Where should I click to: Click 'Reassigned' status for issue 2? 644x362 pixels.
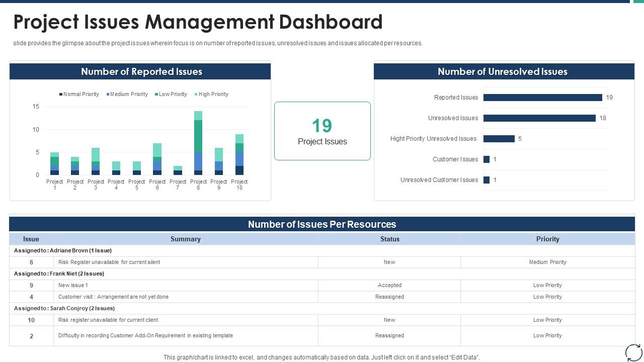389,335
